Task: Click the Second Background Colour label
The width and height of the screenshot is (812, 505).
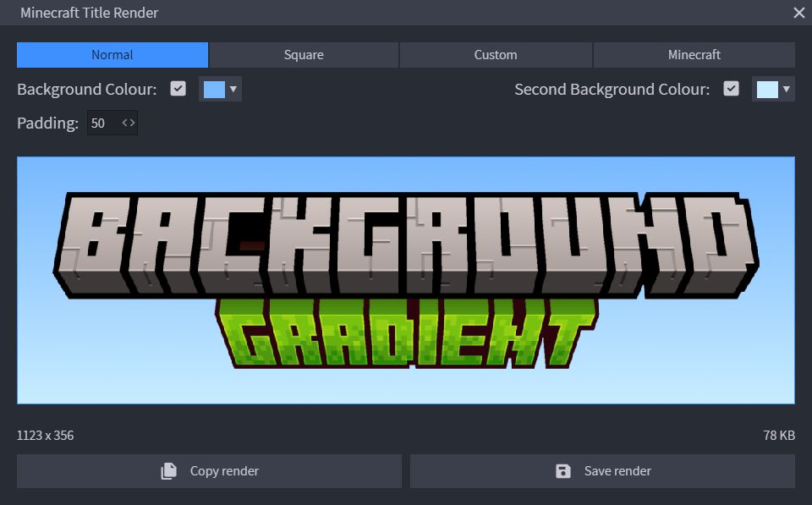Action: pyautogui.click(x=612, y=90)
